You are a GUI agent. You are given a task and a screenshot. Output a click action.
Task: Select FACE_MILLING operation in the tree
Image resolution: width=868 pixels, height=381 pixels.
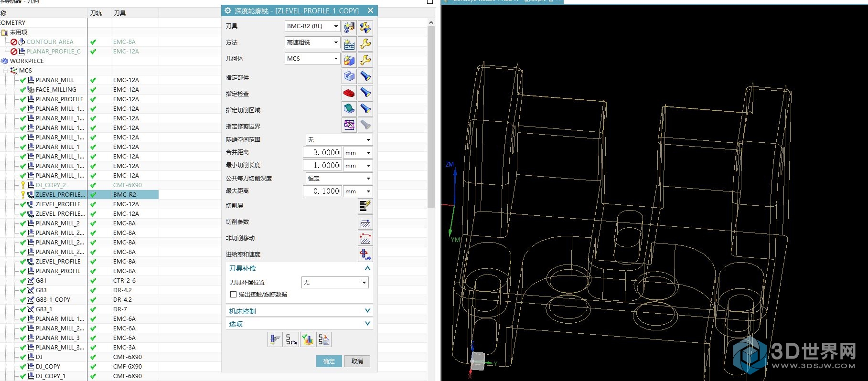pyautogui.click(x=55, y=90)
